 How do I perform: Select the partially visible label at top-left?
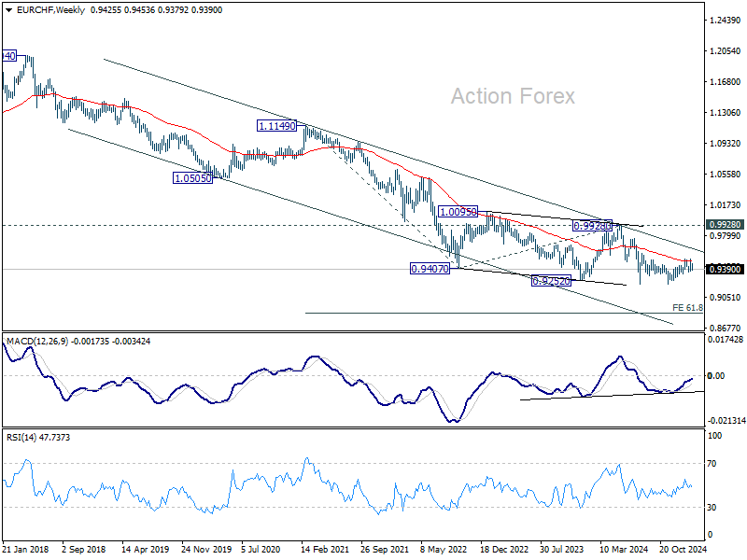[9, 56]
